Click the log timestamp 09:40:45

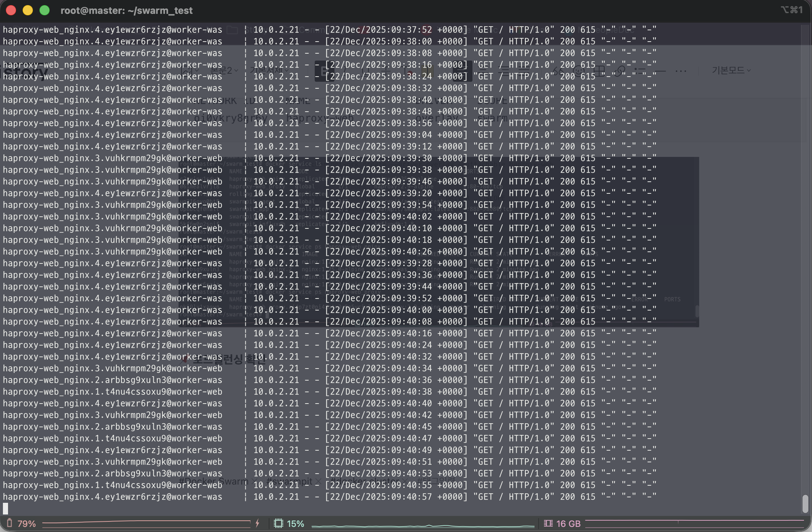click(411, 427)
